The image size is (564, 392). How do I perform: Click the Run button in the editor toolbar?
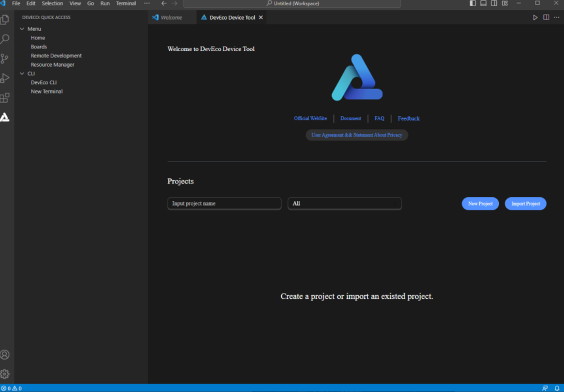[x=535, y=17]
